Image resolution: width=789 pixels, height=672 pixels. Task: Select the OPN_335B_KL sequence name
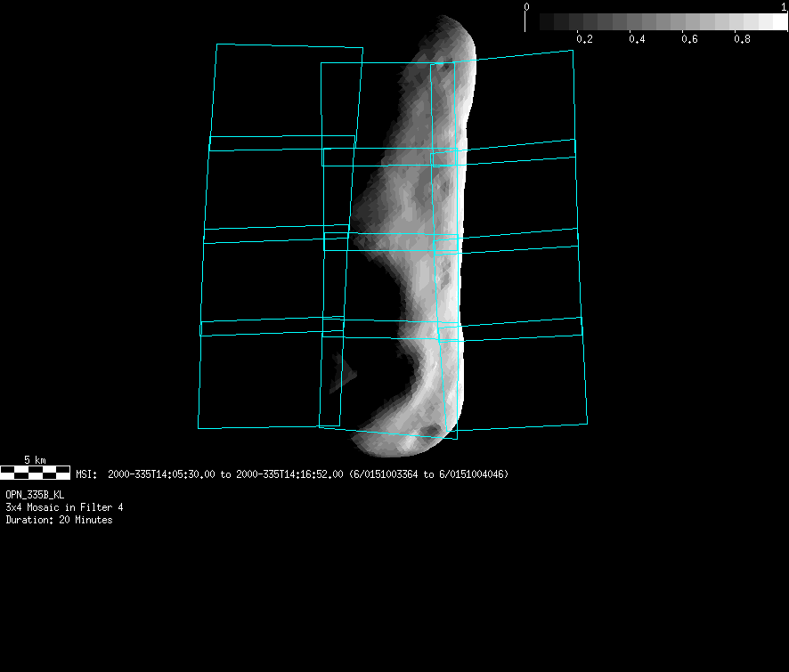tap(35, 494)
